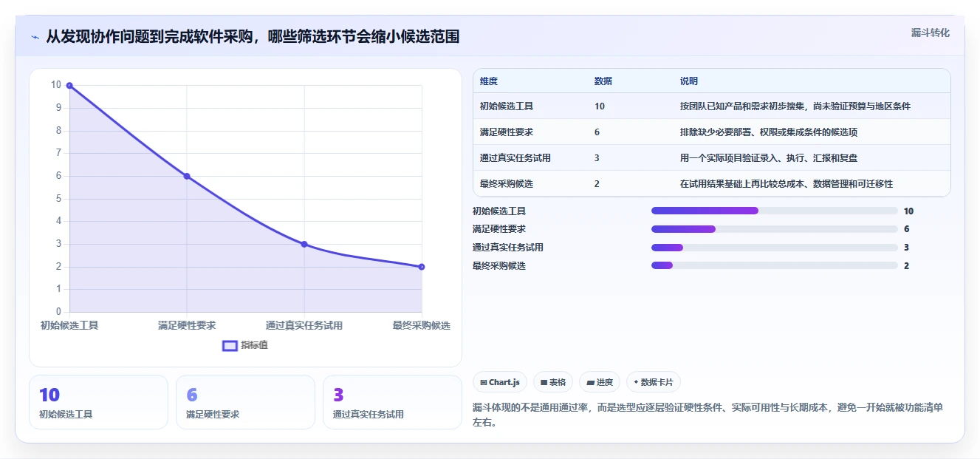Click the 初始候选工具 label on the chart x-axis
This screenshot has height=459, width=980.
click(x=69, y=326)
